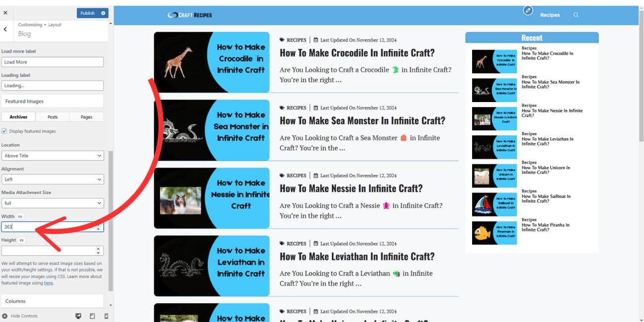Select the Pages tab

pyautogui.click(x=86, y=117)
